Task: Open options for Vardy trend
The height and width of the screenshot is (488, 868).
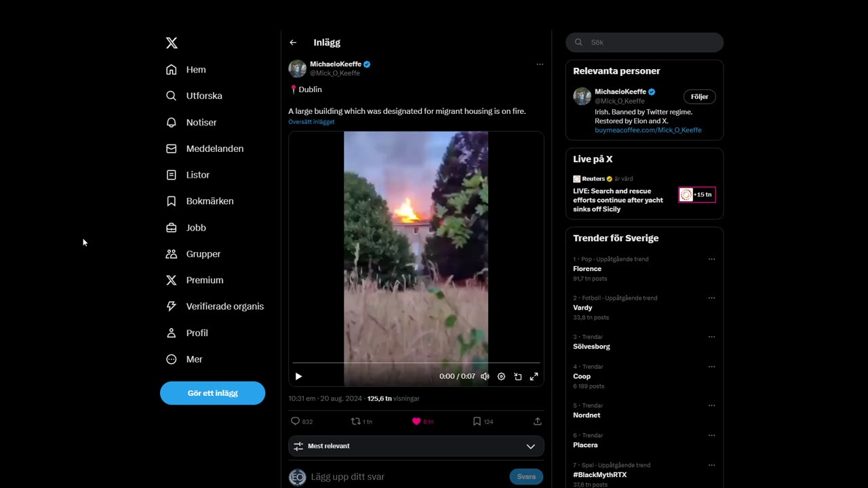Action: click(711, 298)
